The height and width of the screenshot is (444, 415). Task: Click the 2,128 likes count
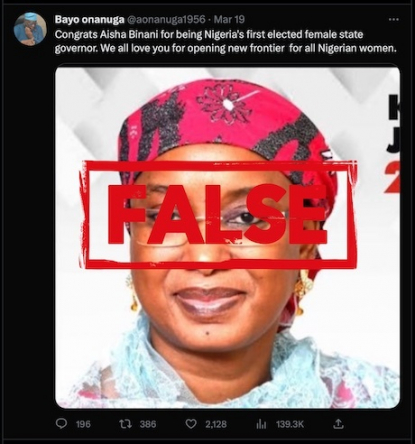pos(216,424)
